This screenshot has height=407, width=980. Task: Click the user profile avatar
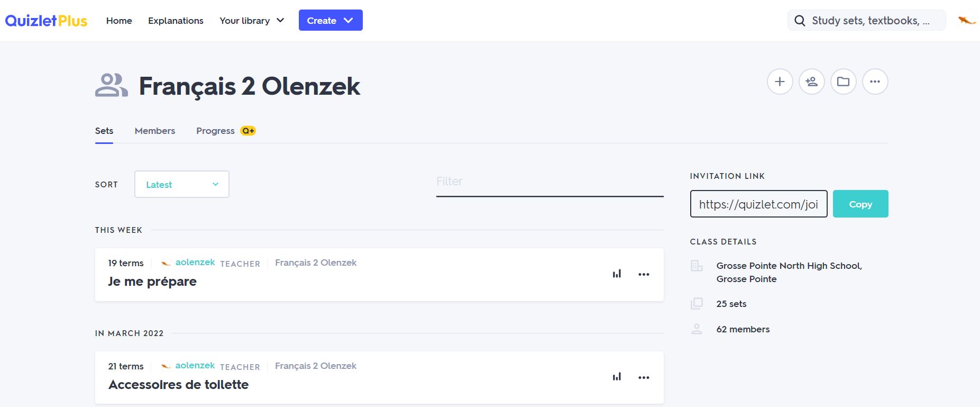point(967,21)
